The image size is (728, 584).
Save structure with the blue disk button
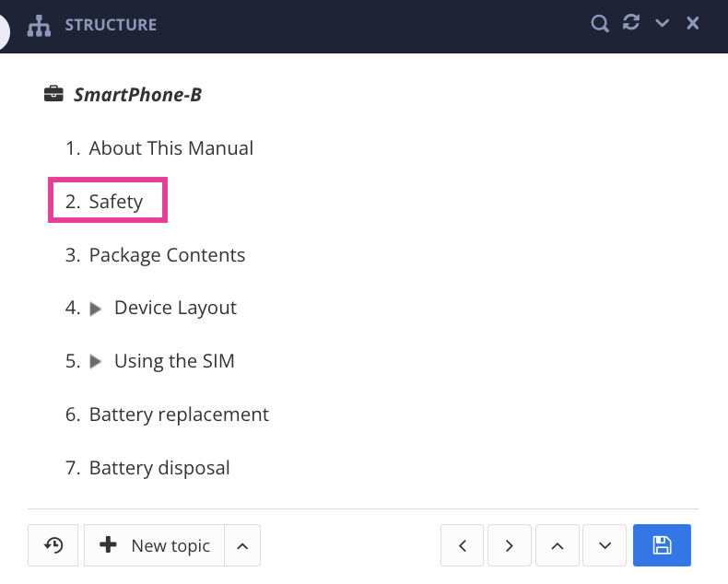pyautogui.click(x=662, y=545)
